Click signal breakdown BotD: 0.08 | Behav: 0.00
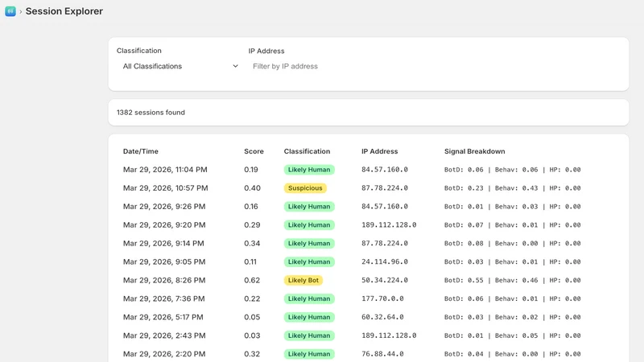The height and width of the screenshot is (362, 644). pyautogui.click(x=512, y=244)
